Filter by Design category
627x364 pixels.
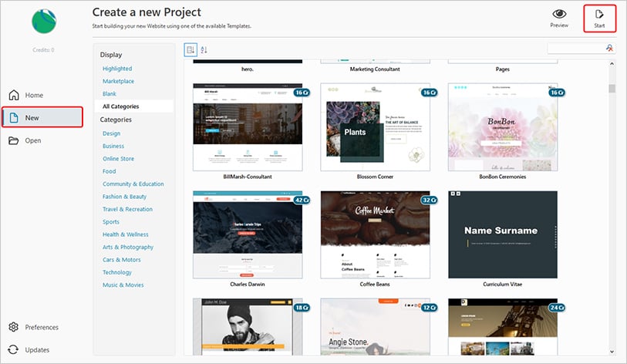pyautogui.click(x=111, y=133)
